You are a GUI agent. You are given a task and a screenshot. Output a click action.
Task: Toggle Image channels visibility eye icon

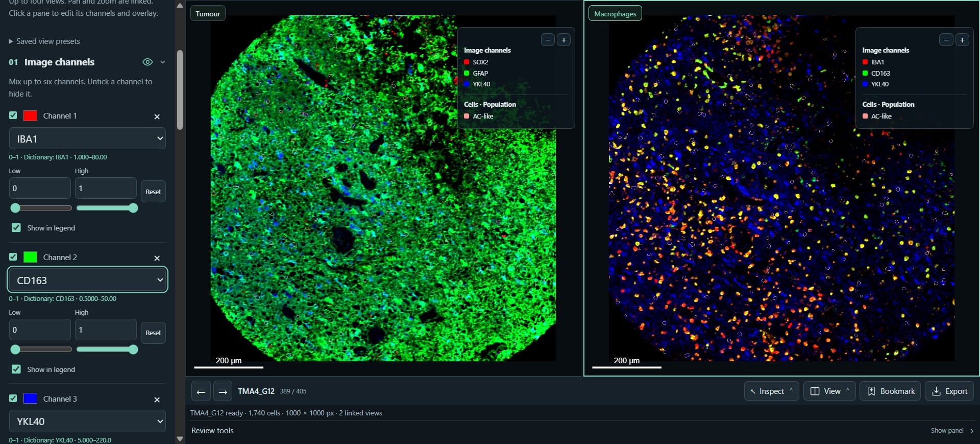tap(148, 62)
